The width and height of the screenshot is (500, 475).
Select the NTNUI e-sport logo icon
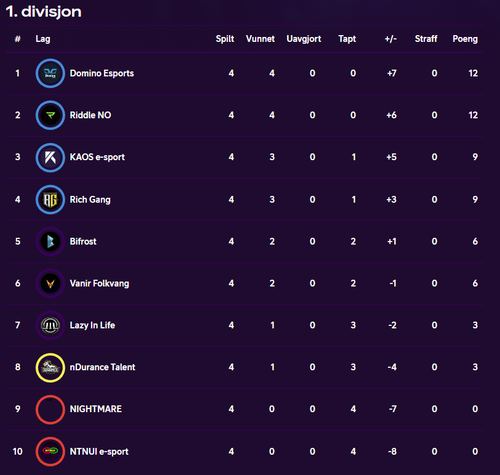click(x=50, y=451)
